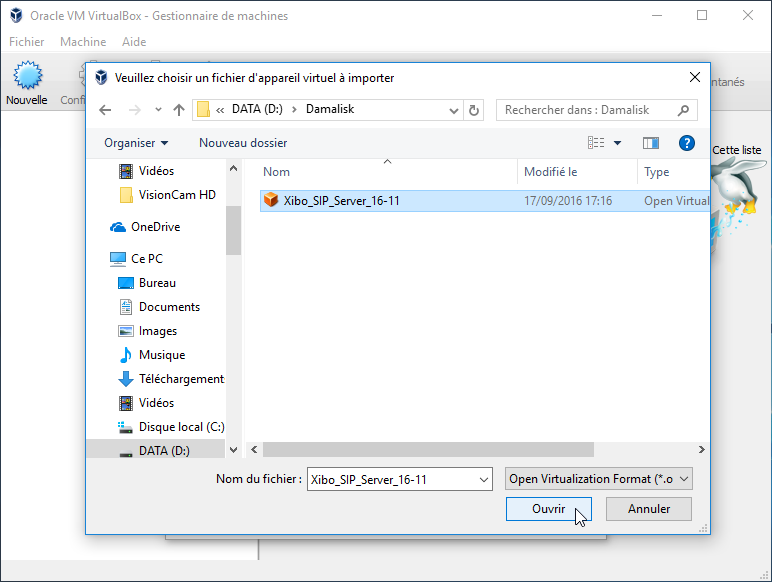Expand the file name combo box

point(484,480)
